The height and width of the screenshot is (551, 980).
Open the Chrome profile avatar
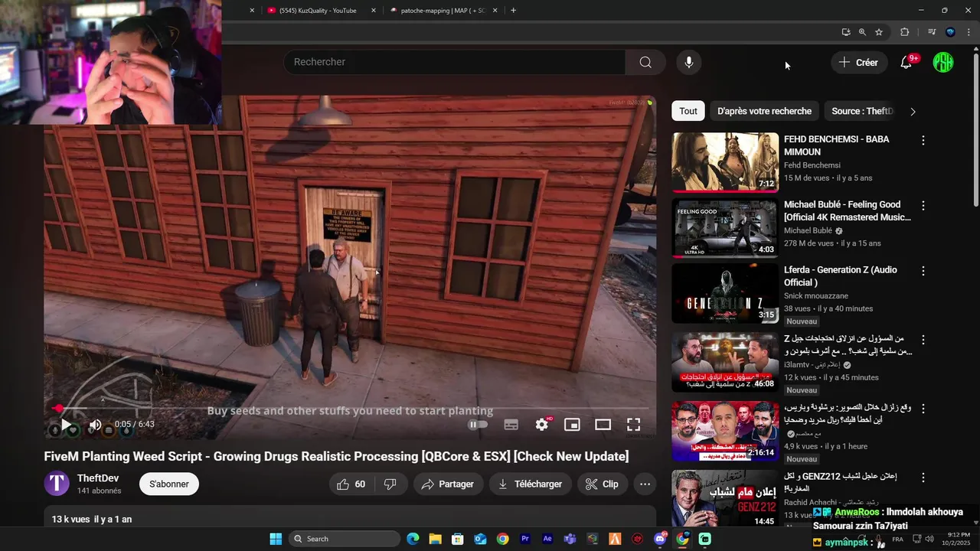click(x=950, y=32)
